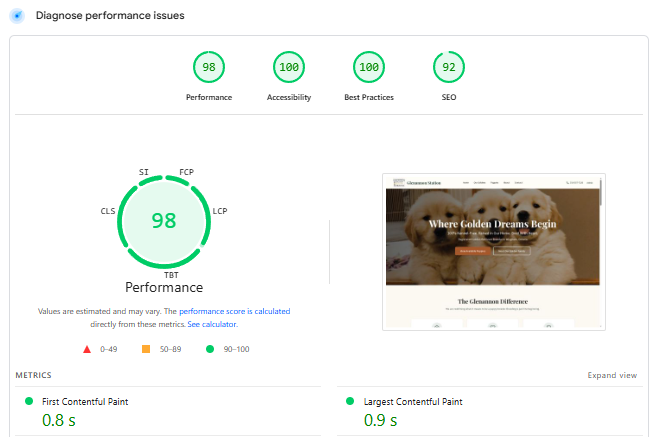
Task: Click the green dot beside Largest Contentful Paint
Action: click(350, 401)
